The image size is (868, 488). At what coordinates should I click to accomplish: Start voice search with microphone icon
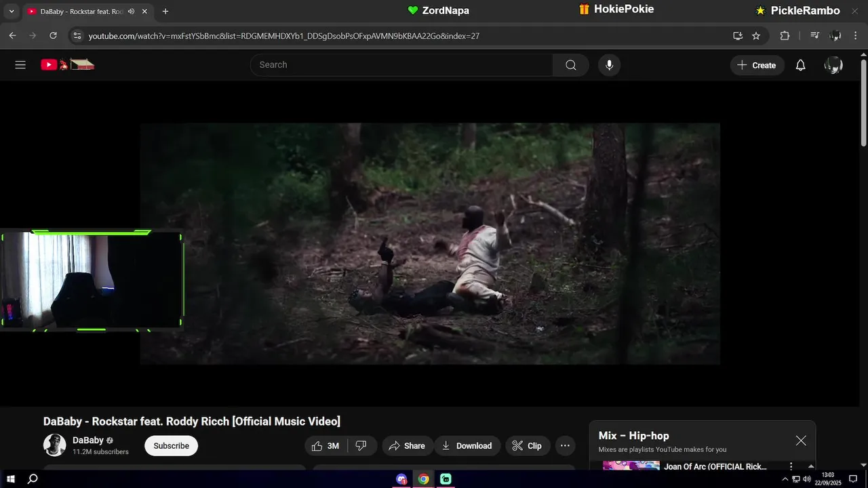pos(609,65)
